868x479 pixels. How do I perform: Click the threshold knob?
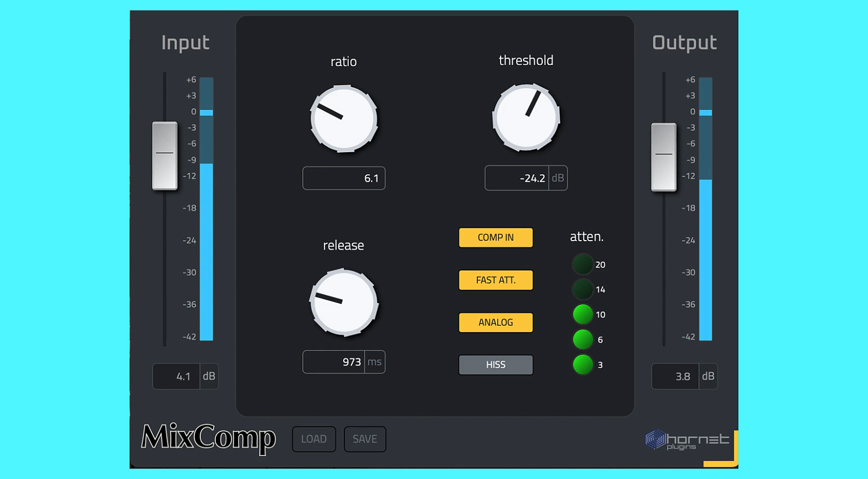point(526,117)
